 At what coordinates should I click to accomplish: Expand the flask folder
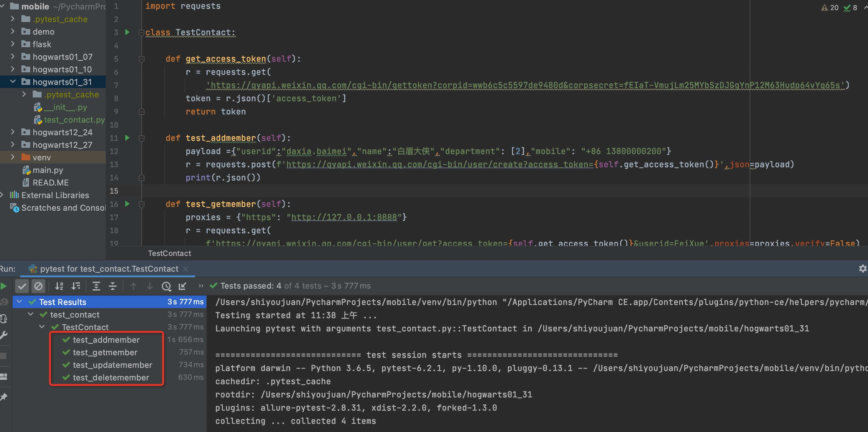pos(13,44)
